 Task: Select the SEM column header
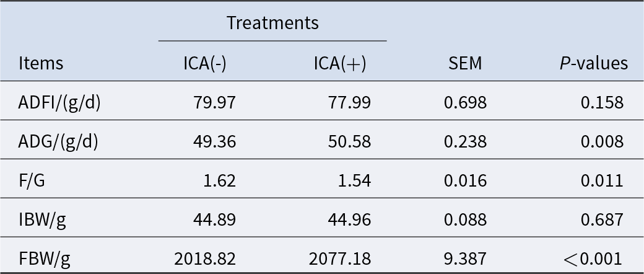tap(465, 63)
